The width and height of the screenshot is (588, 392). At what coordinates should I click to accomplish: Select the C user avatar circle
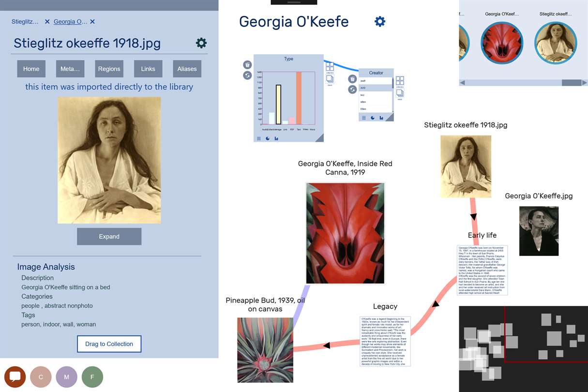coord(41,377)
